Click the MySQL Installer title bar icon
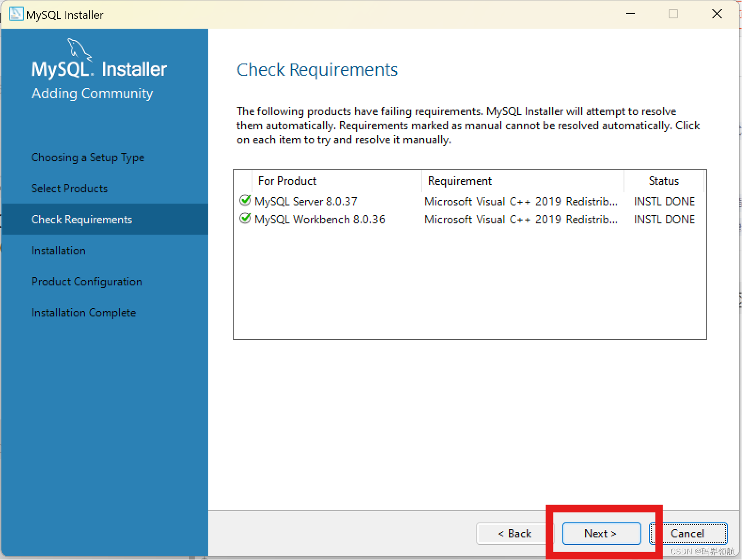The width and height of the screenshot is (742, 560). [16, 14]
